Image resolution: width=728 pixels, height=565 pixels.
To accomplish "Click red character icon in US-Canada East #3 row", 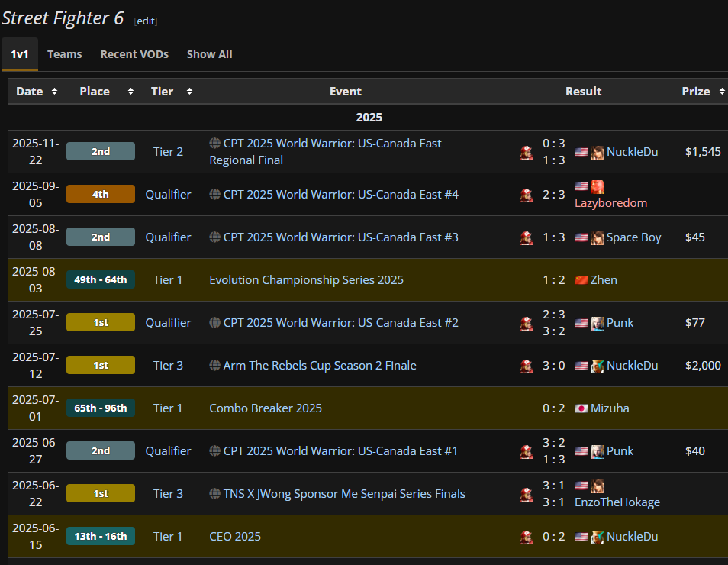I will (527, 238).
